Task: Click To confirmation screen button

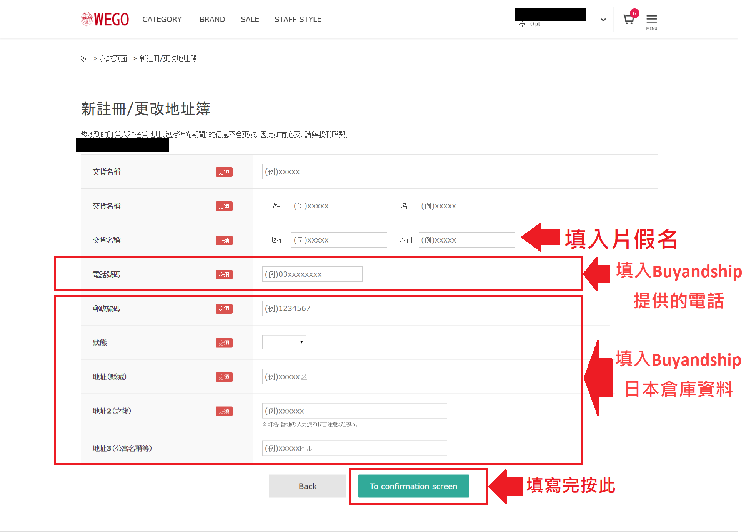Action: pyautogui.click(x=413, y=486)
